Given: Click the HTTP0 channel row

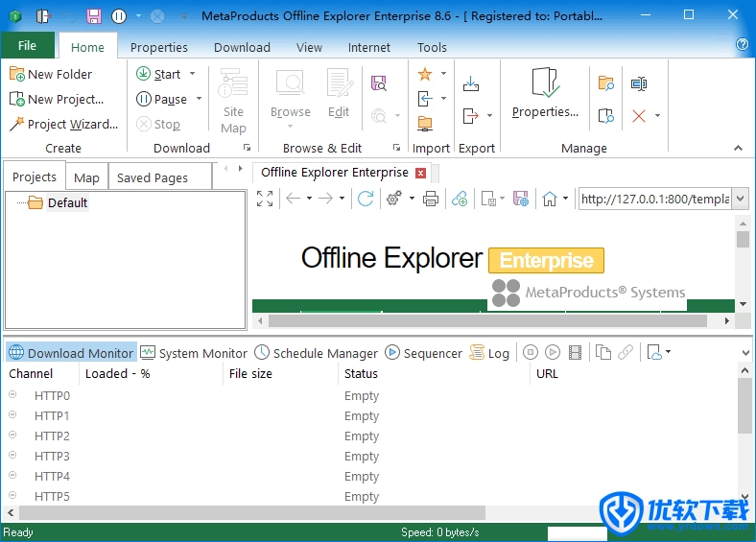Looking at the screenshot, I should [x=371, y=396].
